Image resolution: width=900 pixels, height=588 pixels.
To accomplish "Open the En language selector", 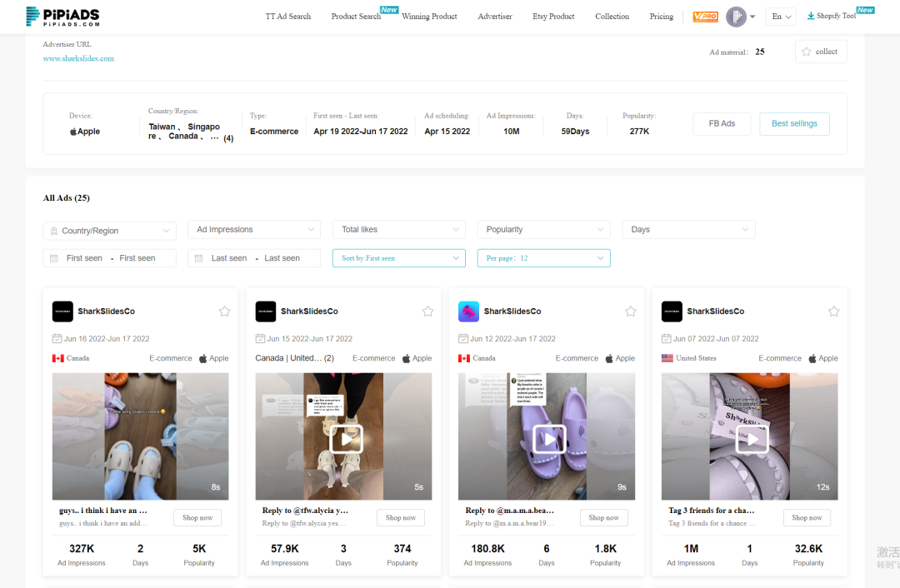I will [x=781, y=17].
